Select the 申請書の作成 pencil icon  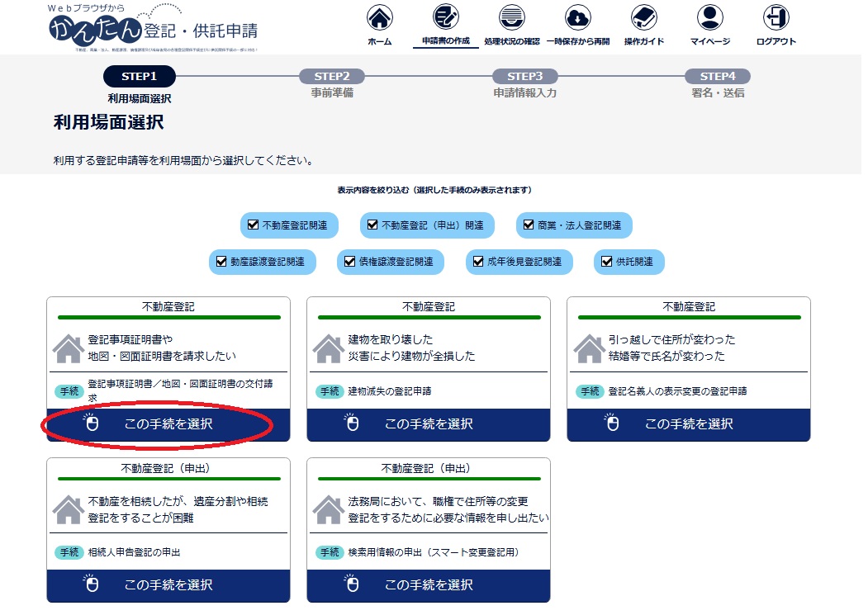pos(443,18)
